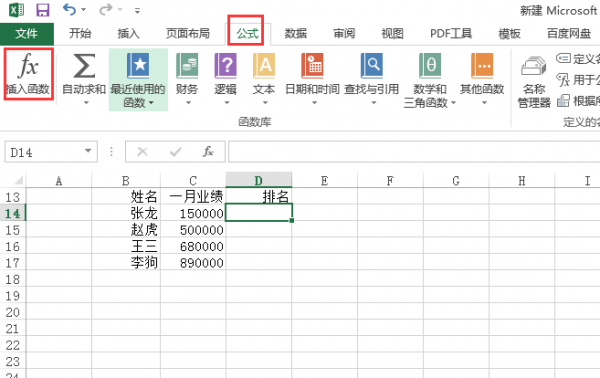Switch to the Review (审阅) tab
The height and width of the screenshot is (378, 600).
pos(344,34)
